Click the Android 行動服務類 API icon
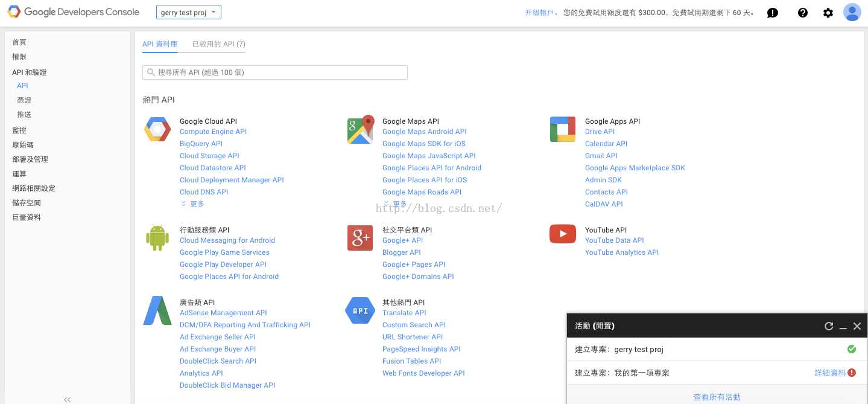 tap(157, 237)
